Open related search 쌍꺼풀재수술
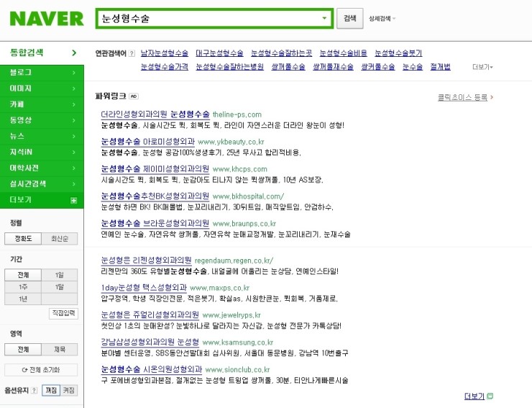The height and width of the screenshot is (408, 532). point(333,67)
